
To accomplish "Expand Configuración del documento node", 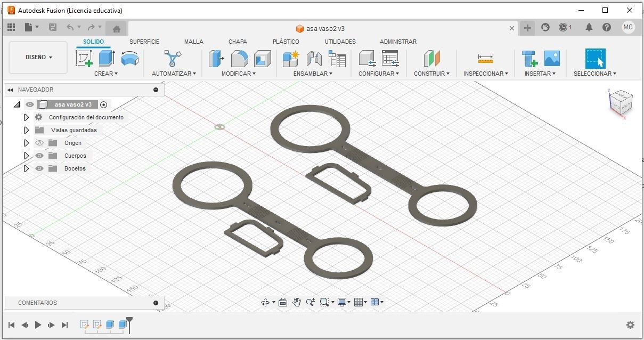I will (x=26, y=117).
